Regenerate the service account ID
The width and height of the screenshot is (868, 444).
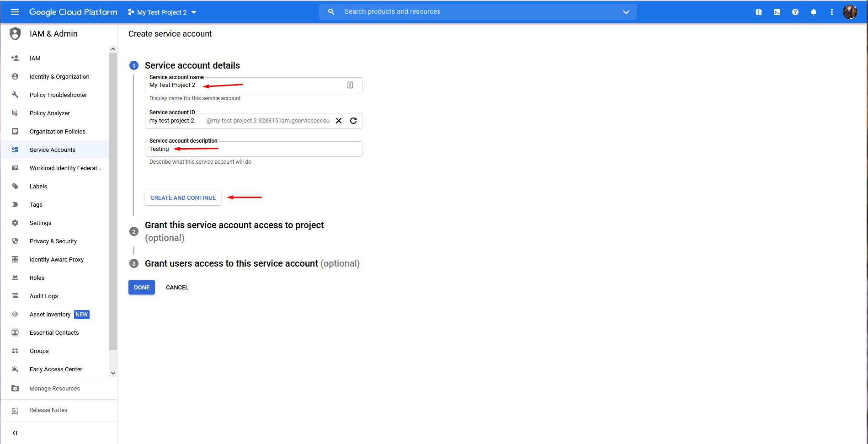coord(353,121)
